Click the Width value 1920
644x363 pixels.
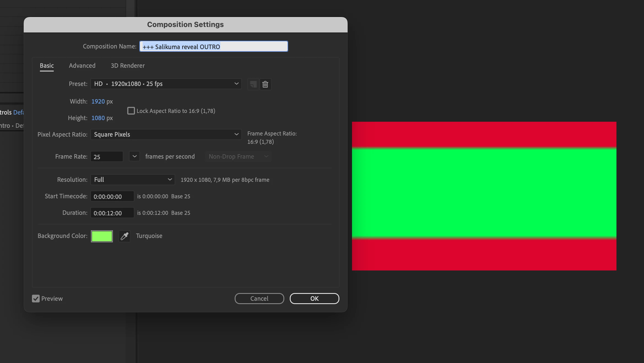coord(98,101)
